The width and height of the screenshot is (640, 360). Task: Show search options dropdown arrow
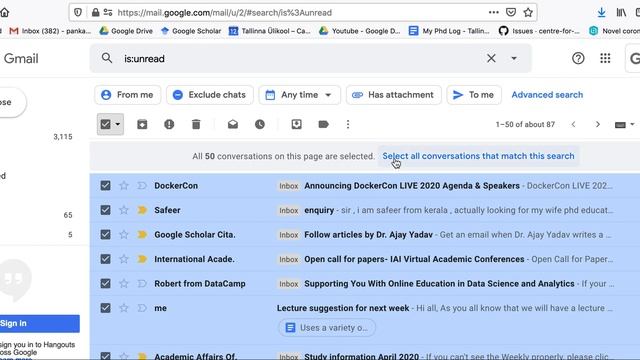pyautogui.click(x=514, y=58)
